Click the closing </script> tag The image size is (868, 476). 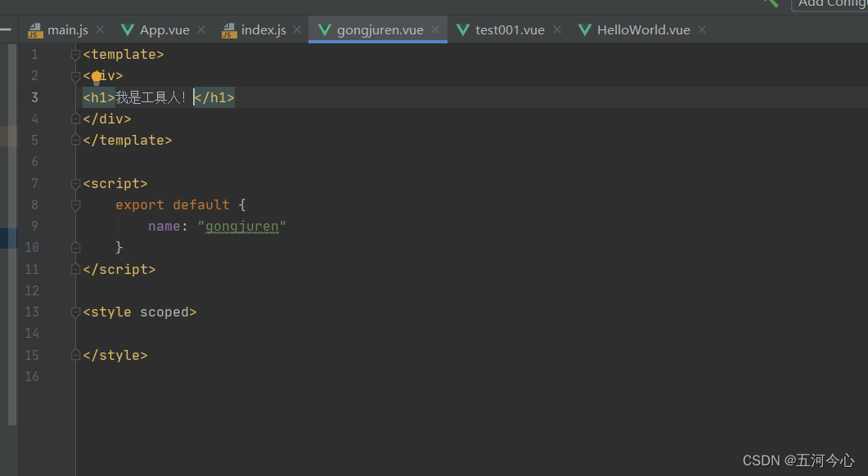point(119,269)
